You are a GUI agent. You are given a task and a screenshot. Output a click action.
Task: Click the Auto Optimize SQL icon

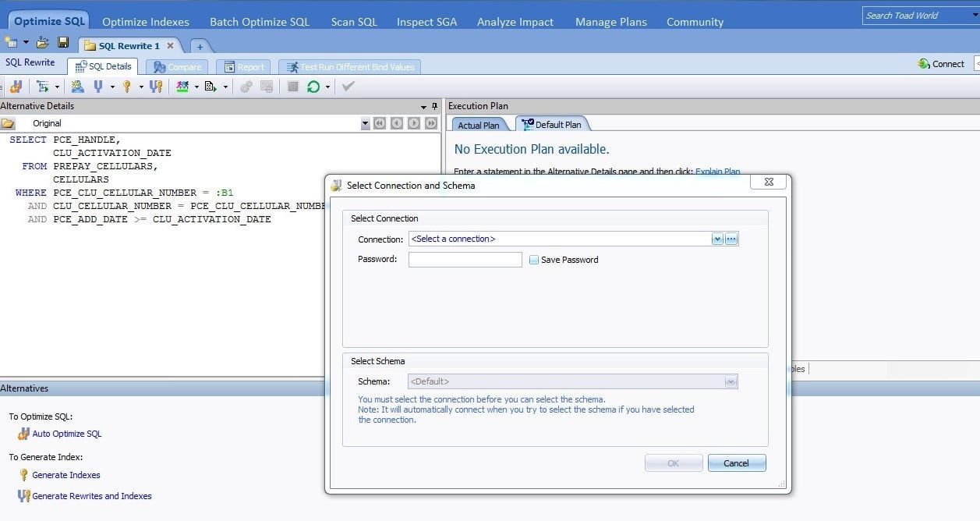23,434
